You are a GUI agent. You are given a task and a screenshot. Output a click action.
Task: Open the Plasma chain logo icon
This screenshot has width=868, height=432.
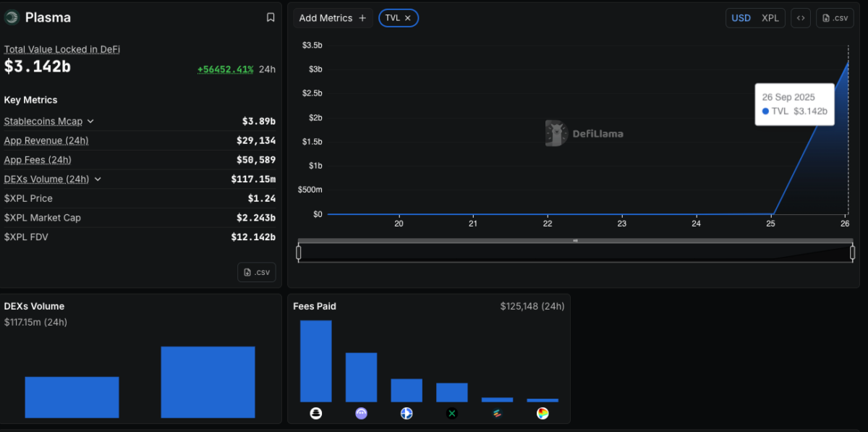pos(11,17)
